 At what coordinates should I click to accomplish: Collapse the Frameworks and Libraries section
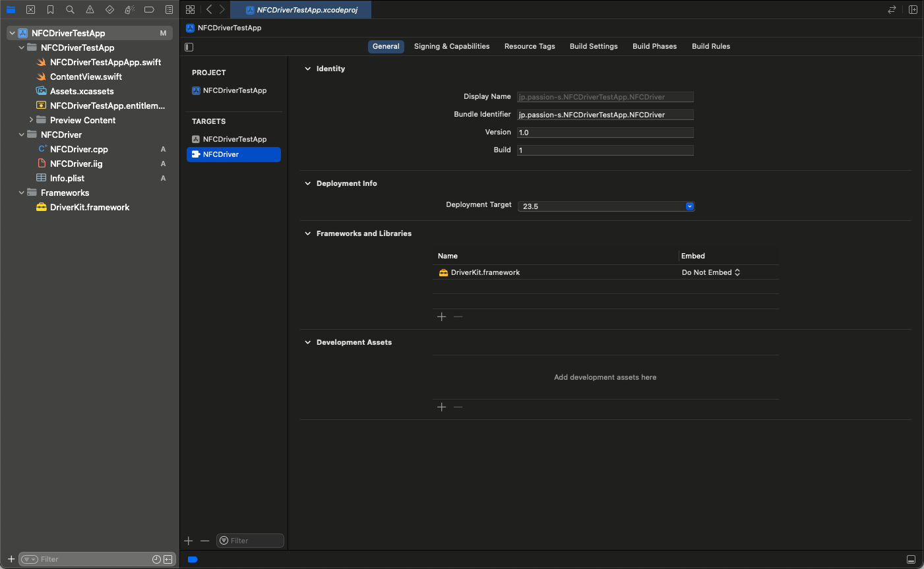[307, 233]
